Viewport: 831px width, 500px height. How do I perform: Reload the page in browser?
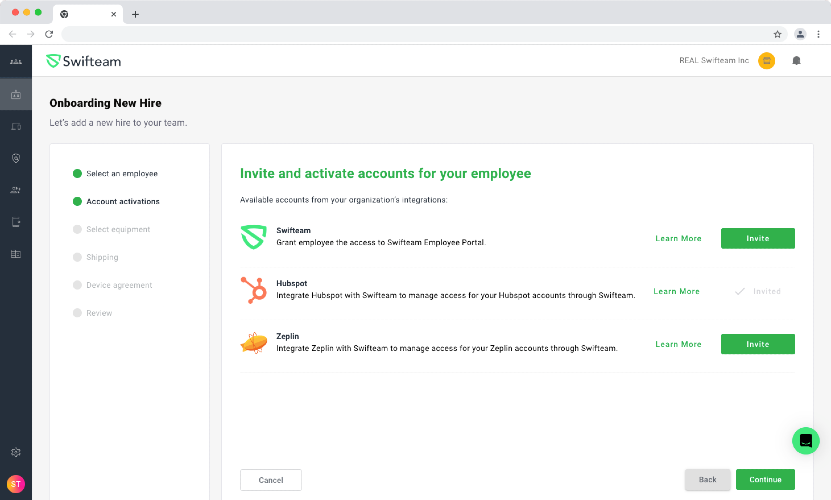49,34
